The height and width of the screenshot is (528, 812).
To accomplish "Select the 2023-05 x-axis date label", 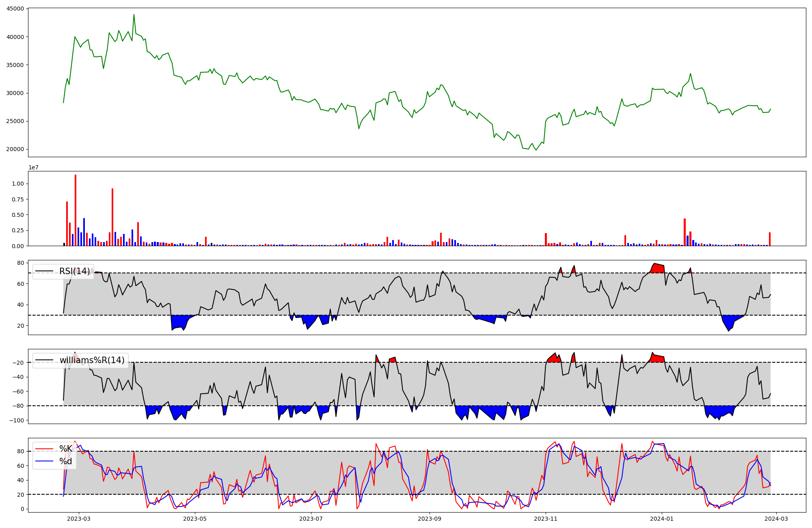I will point(195,519).
